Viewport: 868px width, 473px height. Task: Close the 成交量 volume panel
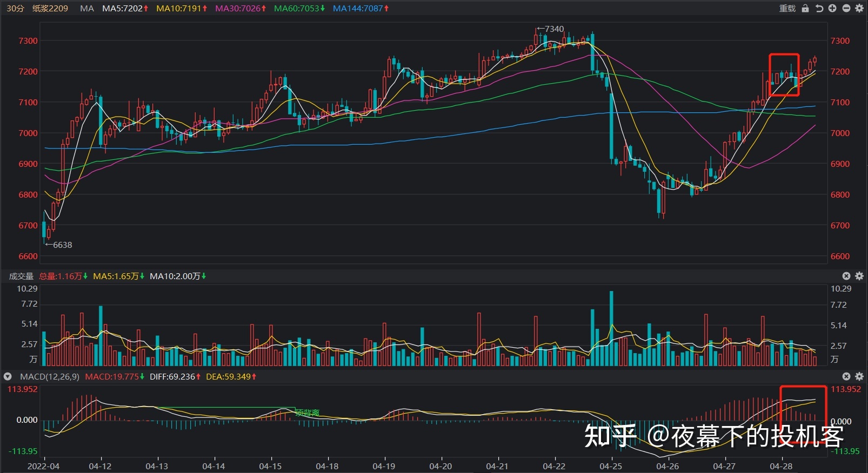point(846,276)
